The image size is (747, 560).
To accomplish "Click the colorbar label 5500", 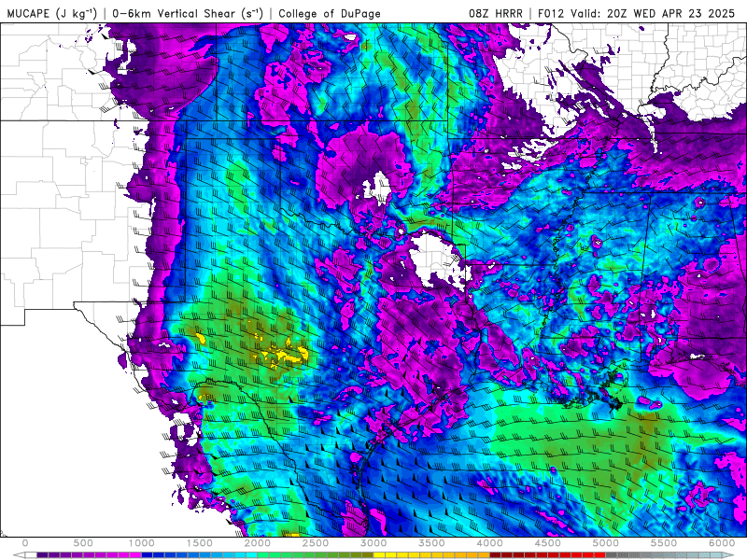I will coord(664,543).
